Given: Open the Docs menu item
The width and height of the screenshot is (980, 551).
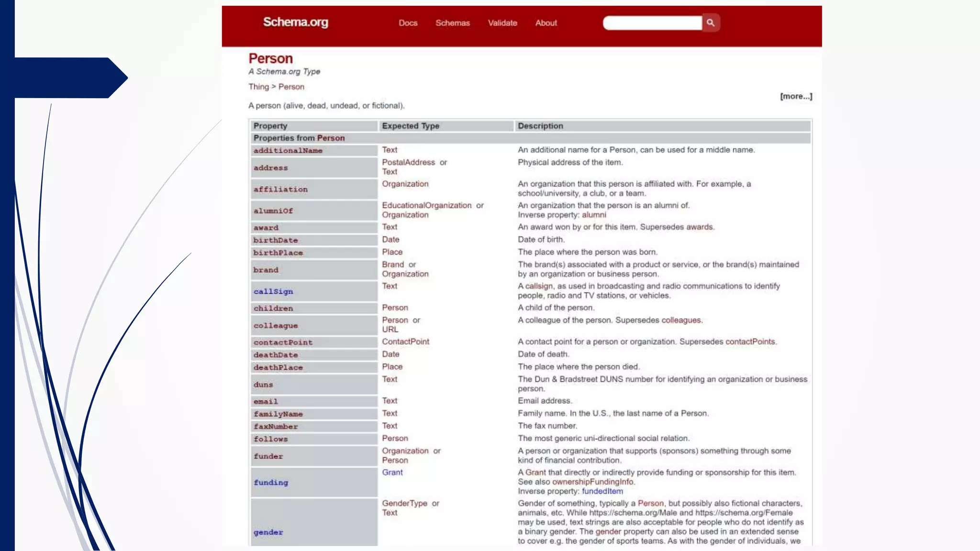Looking at the screenshot, I should click(x=408, y=23).
